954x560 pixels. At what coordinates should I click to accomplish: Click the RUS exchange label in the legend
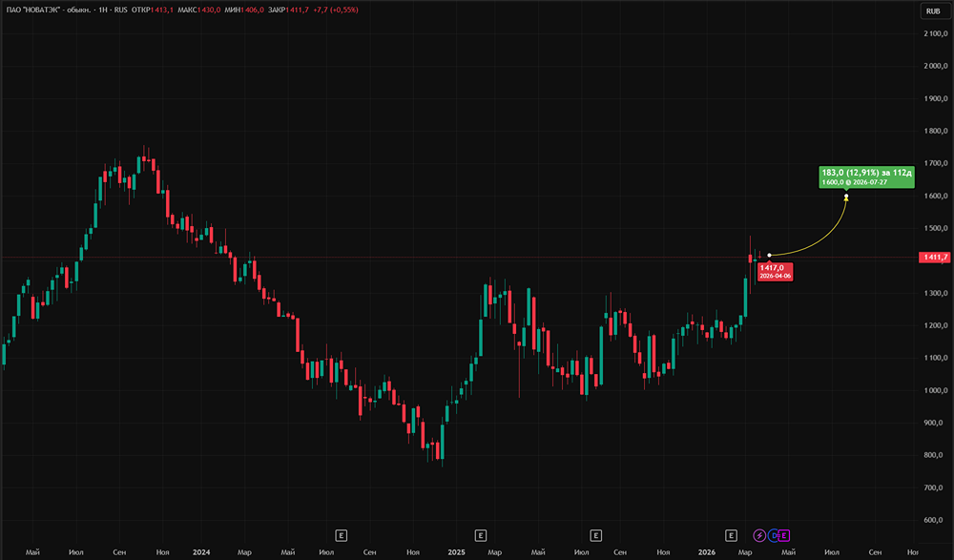point(120,10)
